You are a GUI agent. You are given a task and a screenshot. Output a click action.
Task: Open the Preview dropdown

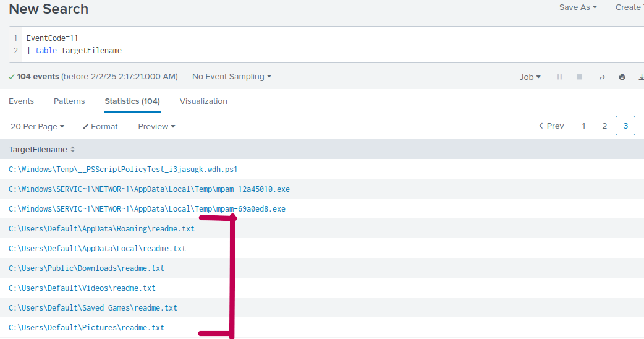[156, 126]
